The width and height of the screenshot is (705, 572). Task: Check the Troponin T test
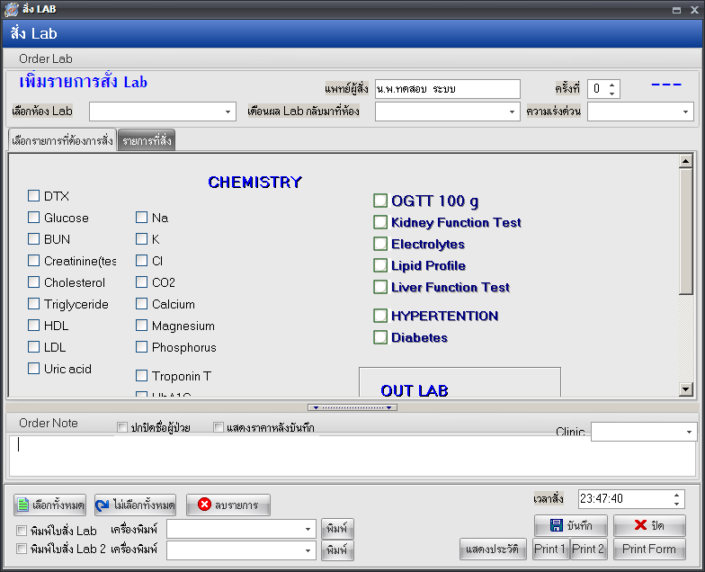(142, 376)
